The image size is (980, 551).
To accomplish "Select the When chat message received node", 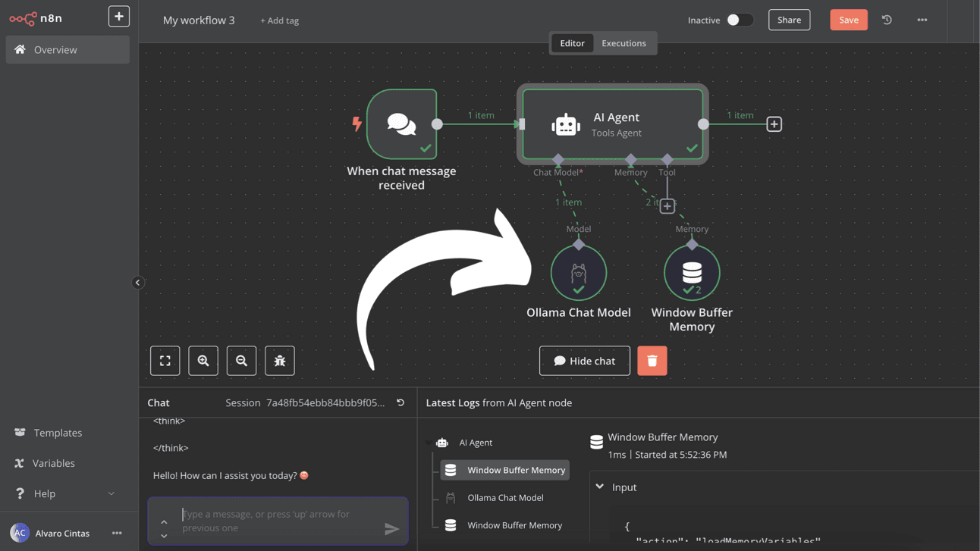I will (x=402, y=124).
